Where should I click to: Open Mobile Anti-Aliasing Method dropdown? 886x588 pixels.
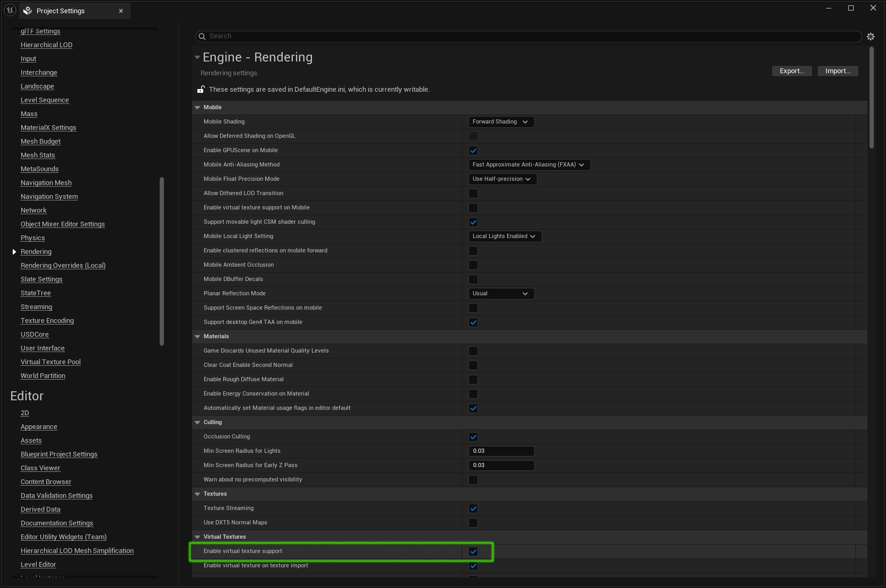click(529, 165)
